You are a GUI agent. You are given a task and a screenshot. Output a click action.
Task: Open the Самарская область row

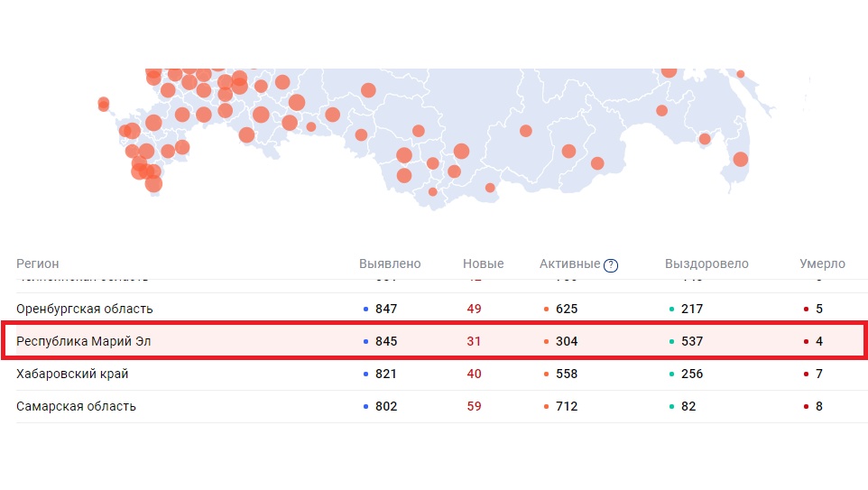pos(77,406)
